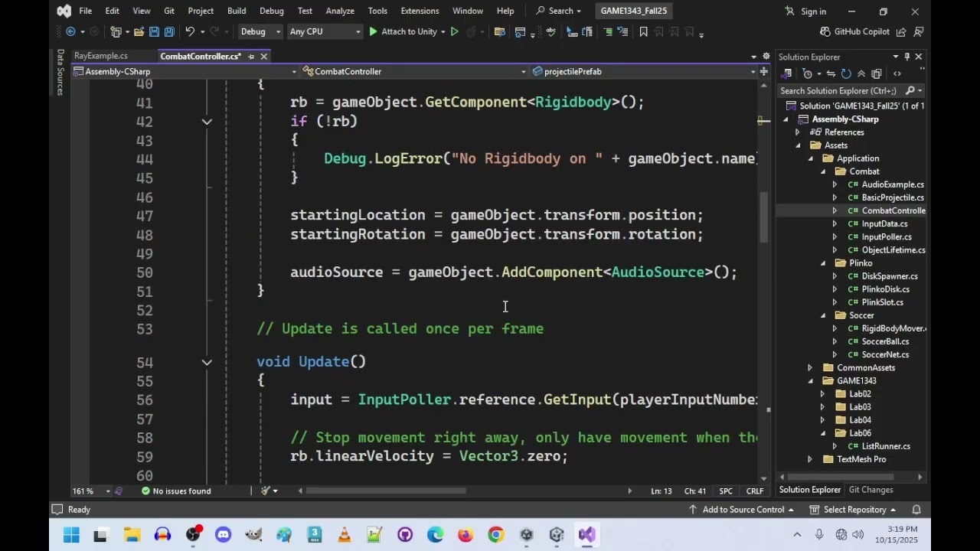Open the Extensions menu
The image size is (980, 551).
[420, 11]
